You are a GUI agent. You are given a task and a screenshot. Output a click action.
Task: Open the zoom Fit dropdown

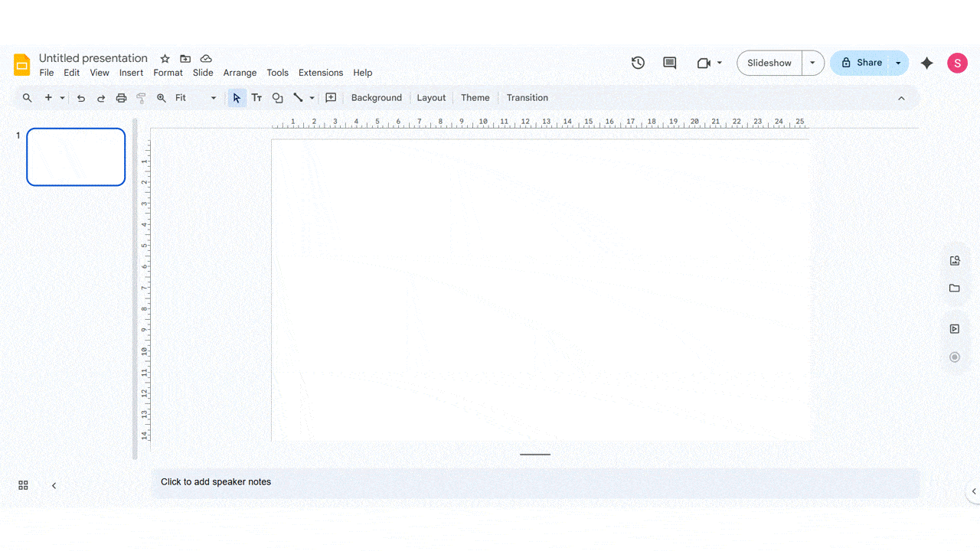[213, 98]
